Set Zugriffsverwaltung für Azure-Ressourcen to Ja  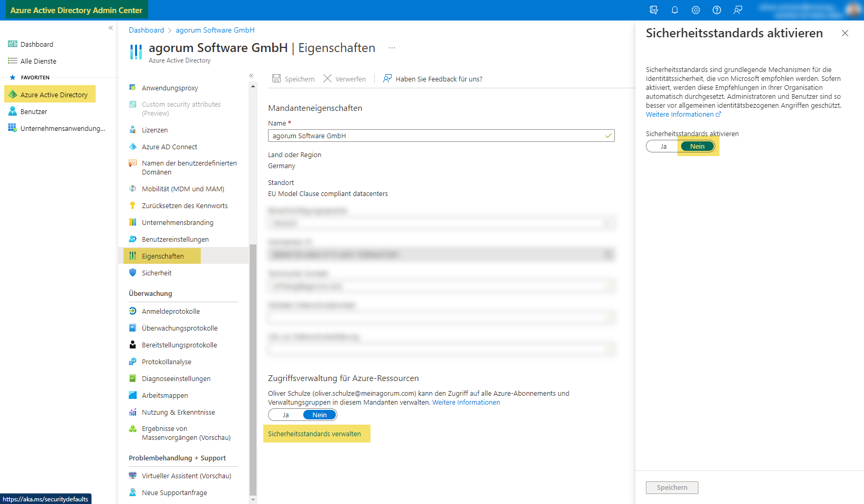[x=285, y=415]
